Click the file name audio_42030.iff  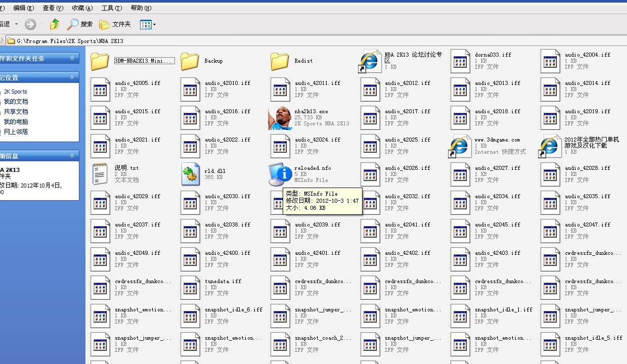[228, 196]
